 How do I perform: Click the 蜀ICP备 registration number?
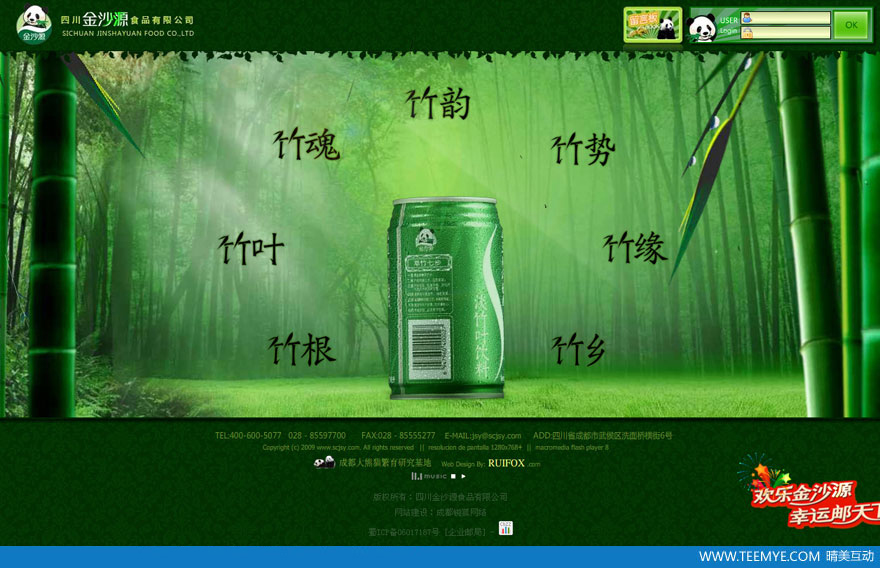tap(404, 532)
